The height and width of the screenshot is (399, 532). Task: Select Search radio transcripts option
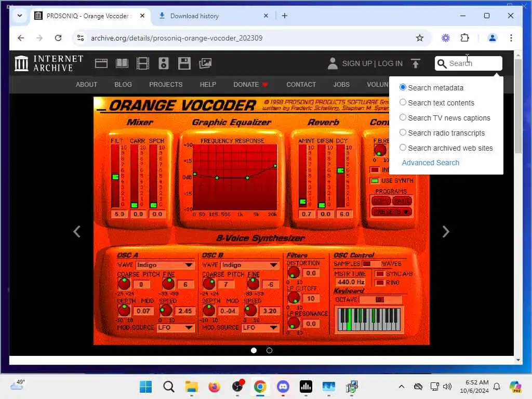pos(403,132)
